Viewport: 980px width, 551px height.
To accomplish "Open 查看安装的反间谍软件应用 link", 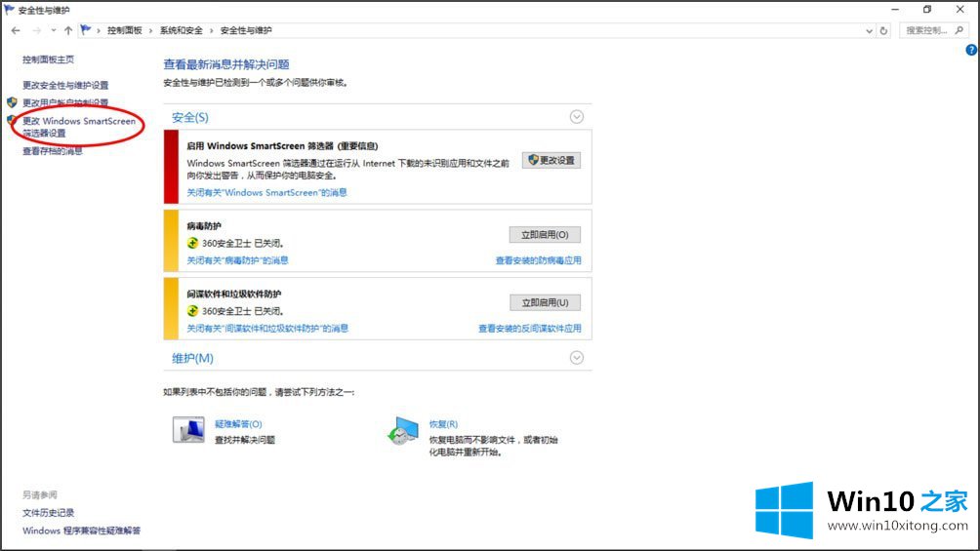I will tap(529, 328).
